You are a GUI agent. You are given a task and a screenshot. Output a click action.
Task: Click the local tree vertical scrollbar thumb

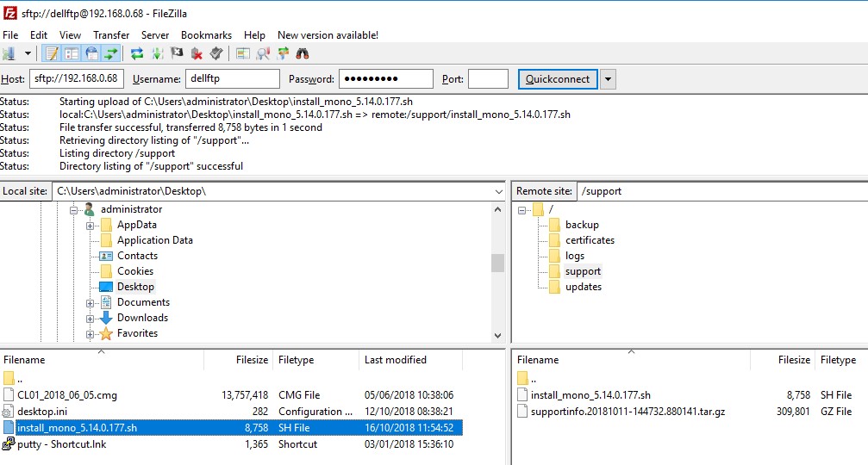pyautogui.click(x=497, y=263)
